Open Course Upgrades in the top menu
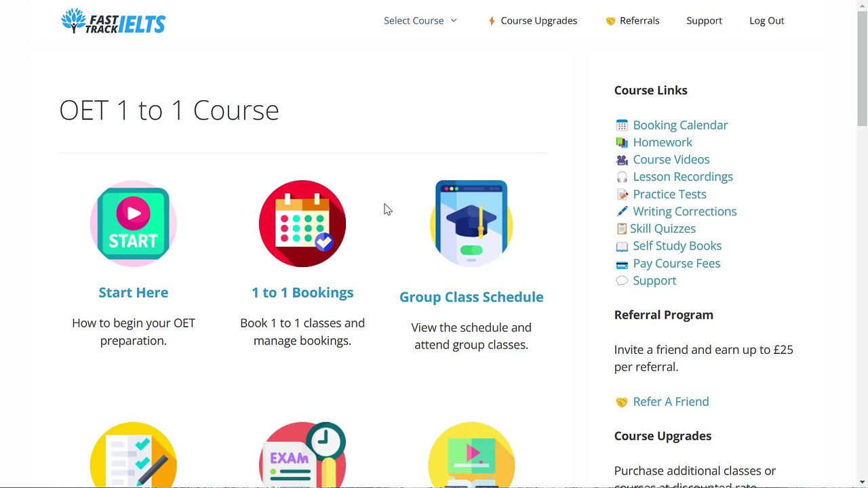The width and height of the screenshot is (868, 488). coord(532,20)
